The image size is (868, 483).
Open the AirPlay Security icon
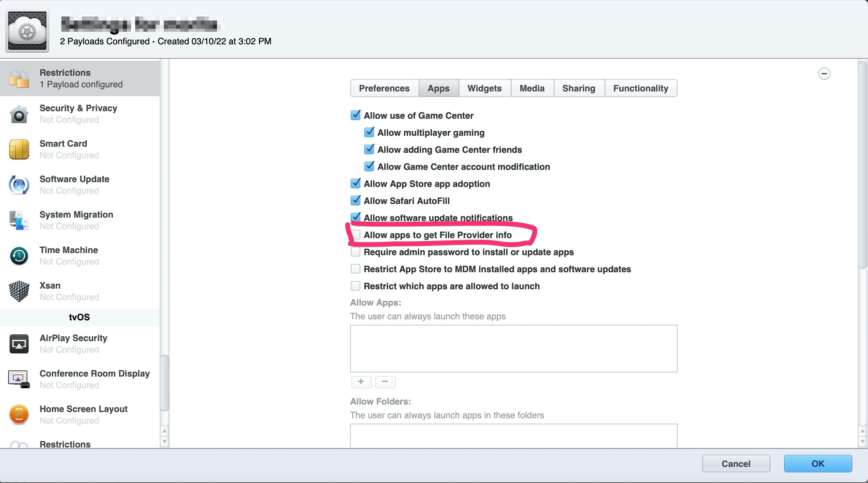coord(19,344)
